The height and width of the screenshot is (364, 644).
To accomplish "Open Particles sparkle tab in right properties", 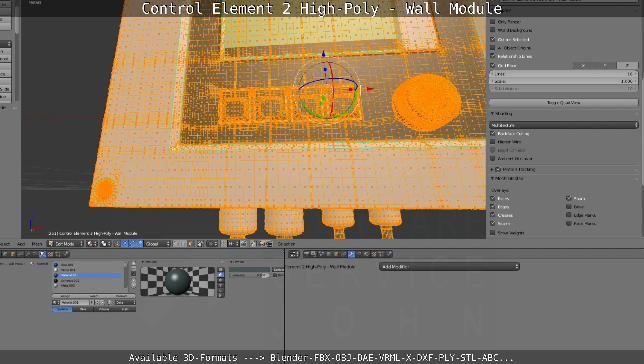I will tap(381, 254).
